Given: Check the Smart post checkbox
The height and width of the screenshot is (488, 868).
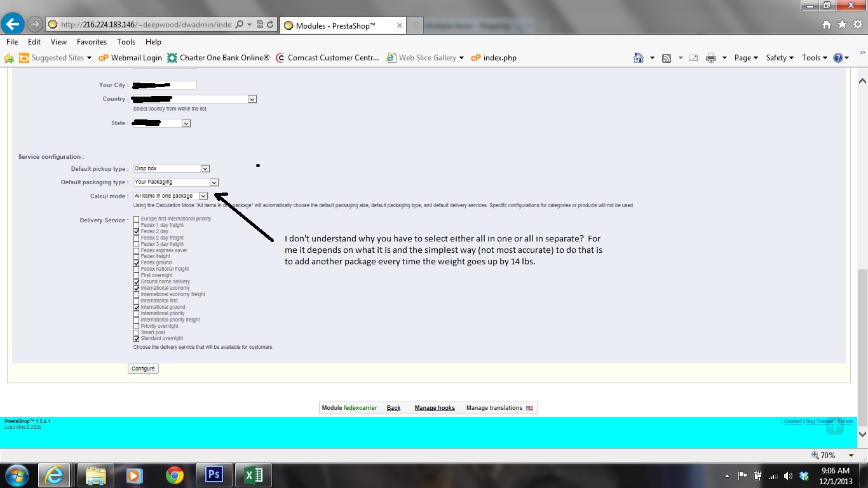Looking at the screenshot, I should click(137, 332).
